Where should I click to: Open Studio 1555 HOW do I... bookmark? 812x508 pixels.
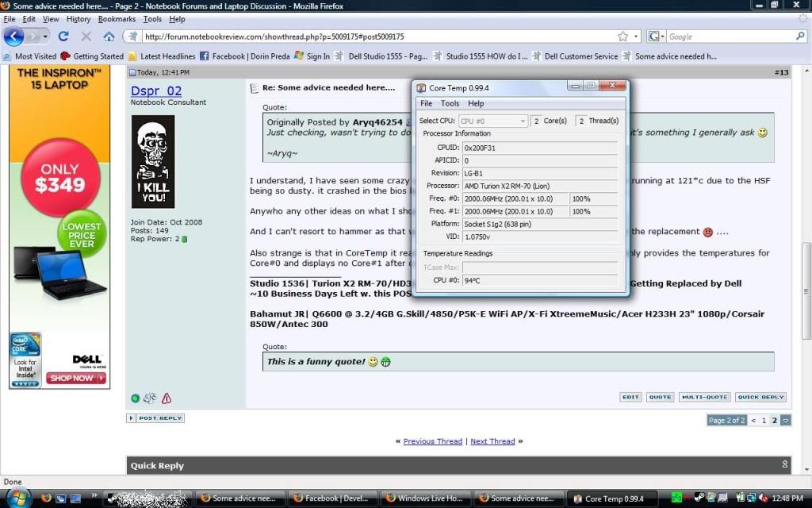[x=480, y=56]
